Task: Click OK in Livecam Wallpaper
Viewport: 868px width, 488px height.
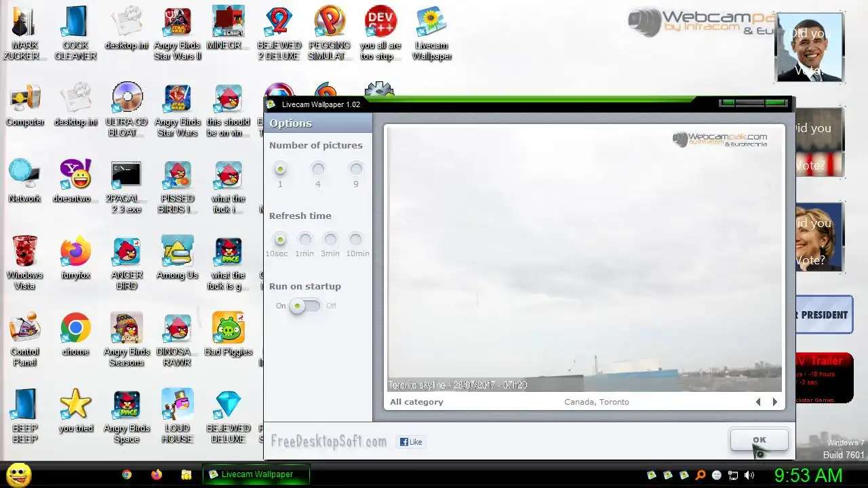Action: tap(759, 440)
